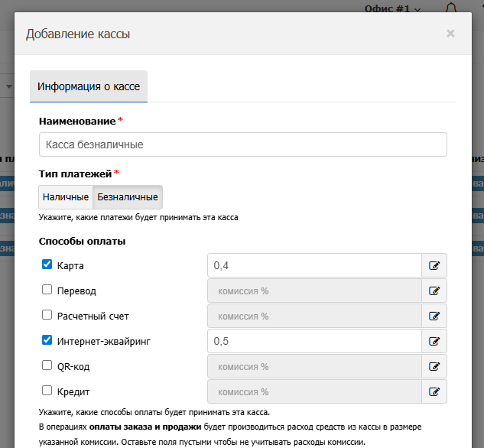Screen dimensions: 484x448
Task: Enable the QR-код payment method
Action: pos(47,365)
